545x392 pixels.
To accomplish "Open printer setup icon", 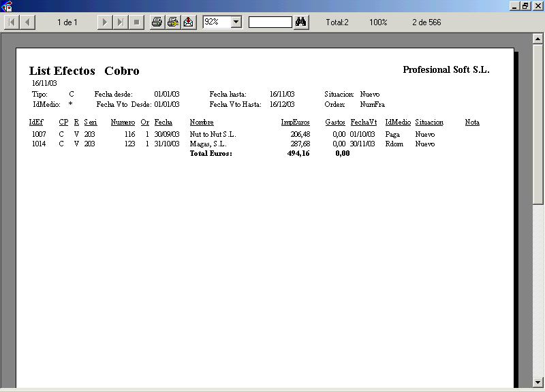I will pos(172,22).
